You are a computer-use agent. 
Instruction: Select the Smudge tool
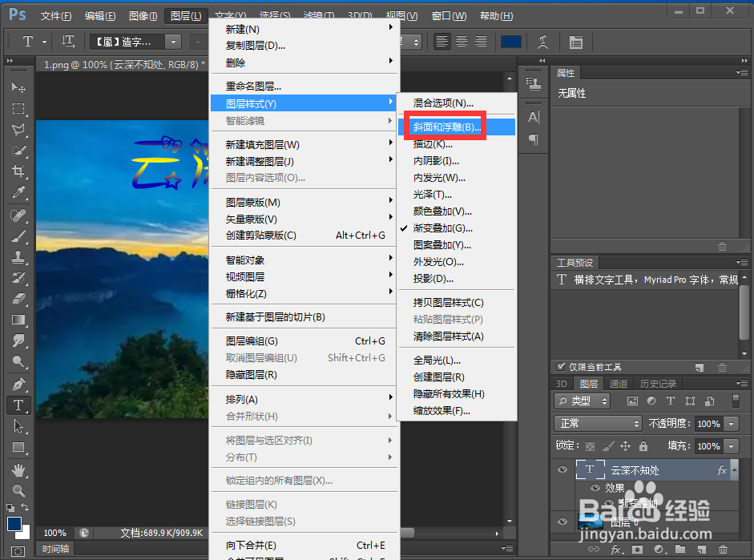click(x=18, y=340)
